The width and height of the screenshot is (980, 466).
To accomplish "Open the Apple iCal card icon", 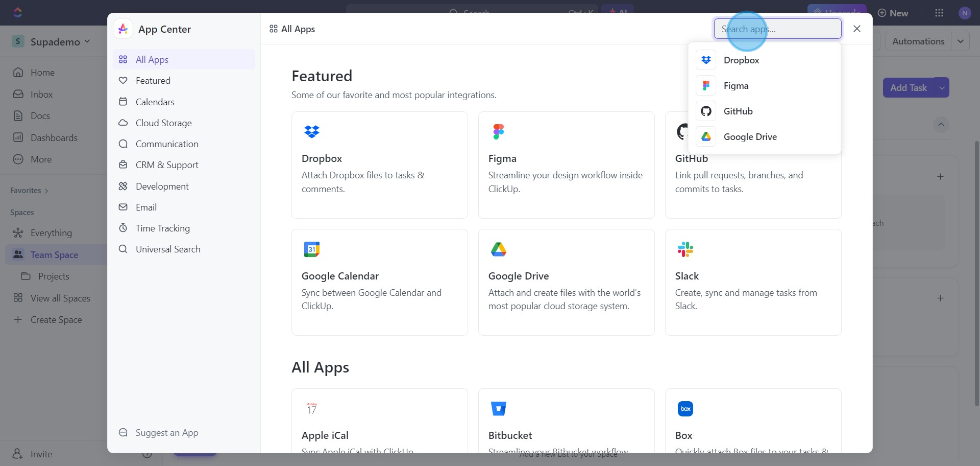I will click(x=311, y=409).
